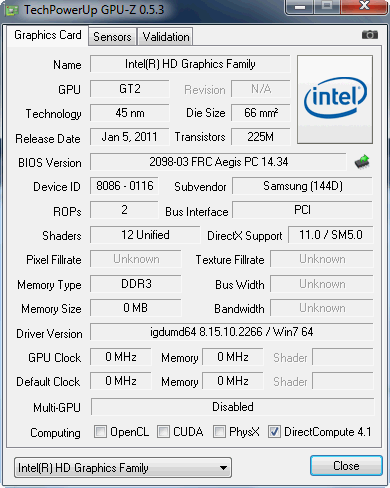The height and width of the screenshot is (488, 390).
Task: Minimize the GPU-Z window
Action: tap(300, 6)
